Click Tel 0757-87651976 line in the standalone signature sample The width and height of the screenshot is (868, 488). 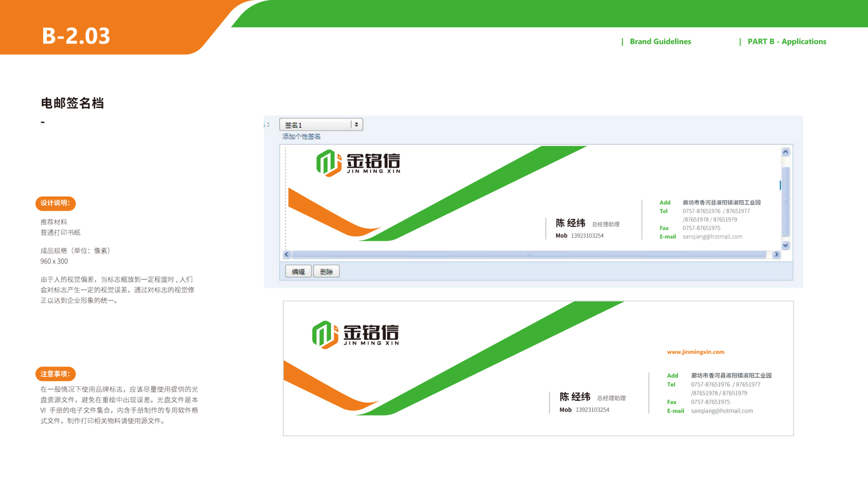[x=714, y=384]
